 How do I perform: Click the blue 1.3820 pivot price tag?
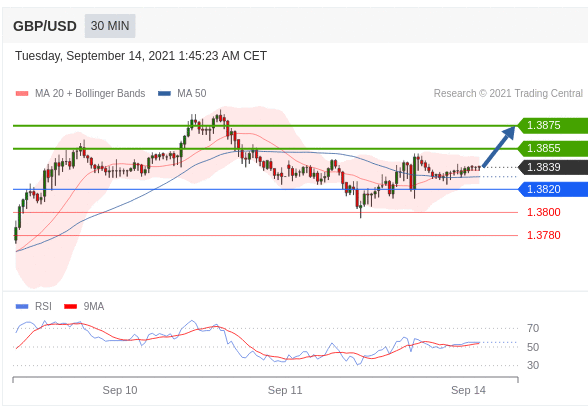pos(553,189)
